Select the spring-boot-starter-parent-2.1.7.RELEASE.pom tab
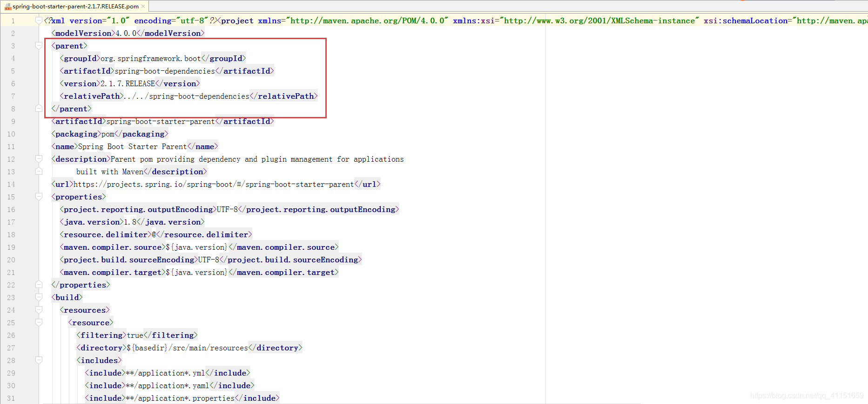 (x=75, y=6)
